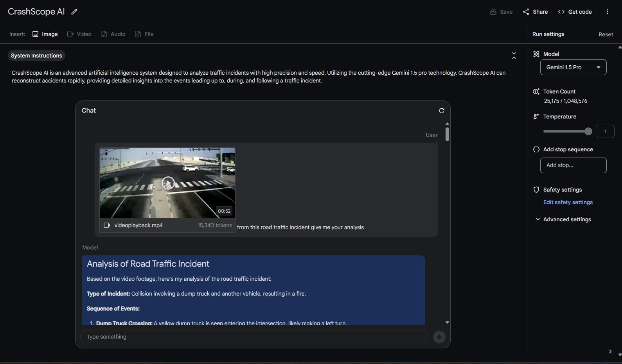Click the System Instructions chip
The width and height of the screenshot is (622, 364).
[x=36, y=56]
